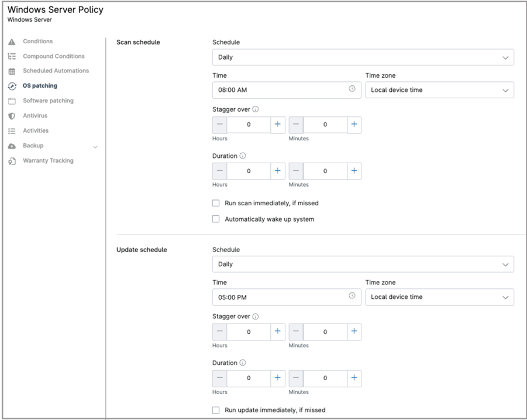The image size is (527, 420).
Task: Click the Scan schedule heading
Action: [x=138, y=42]
